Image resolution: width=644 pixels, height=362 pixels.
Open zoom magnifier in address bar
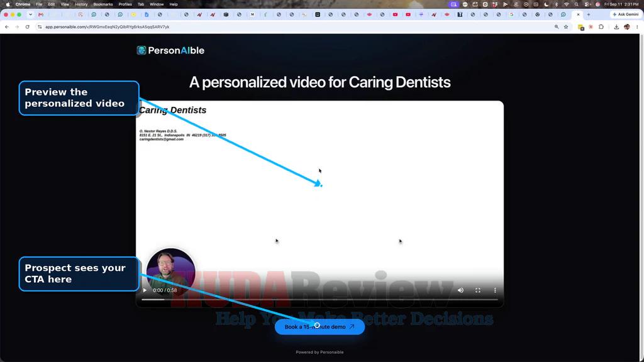tap(557, 26)
